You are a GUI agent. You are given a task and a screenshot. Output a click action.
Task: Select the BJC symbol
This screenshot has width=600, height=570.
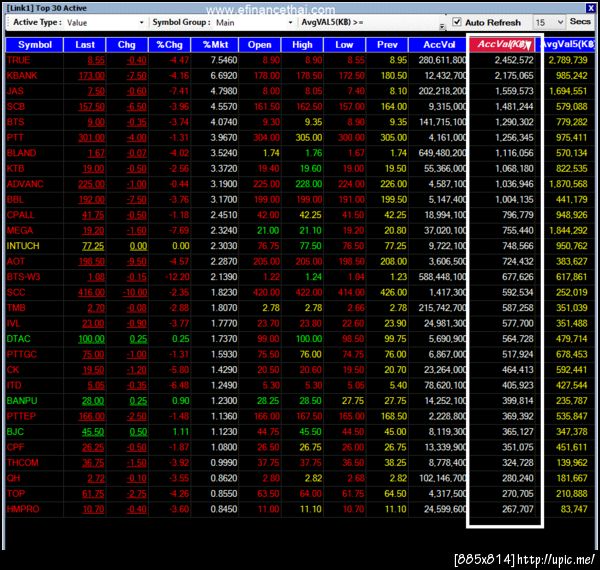(x=15, y=432)
